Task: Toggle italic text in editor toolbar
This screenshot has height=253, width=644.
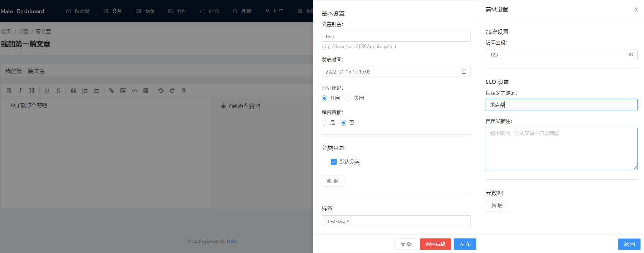Action: 20,91
